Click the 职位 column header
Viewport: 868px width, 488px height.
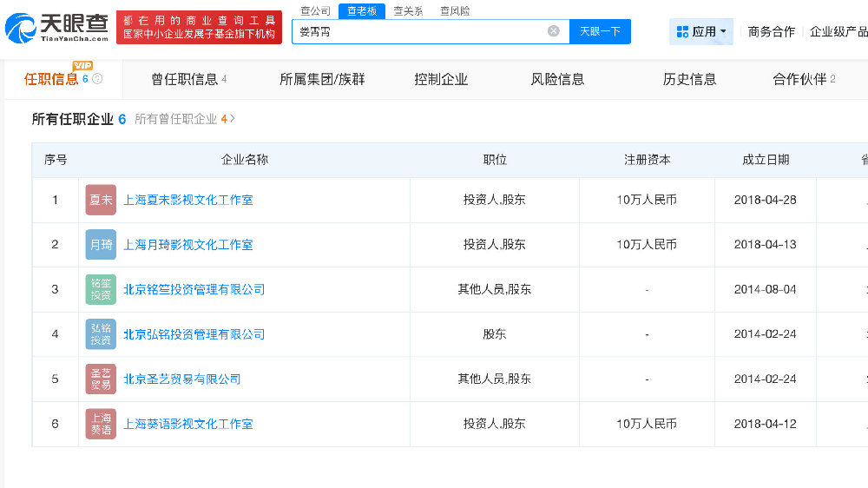[495, 160]
